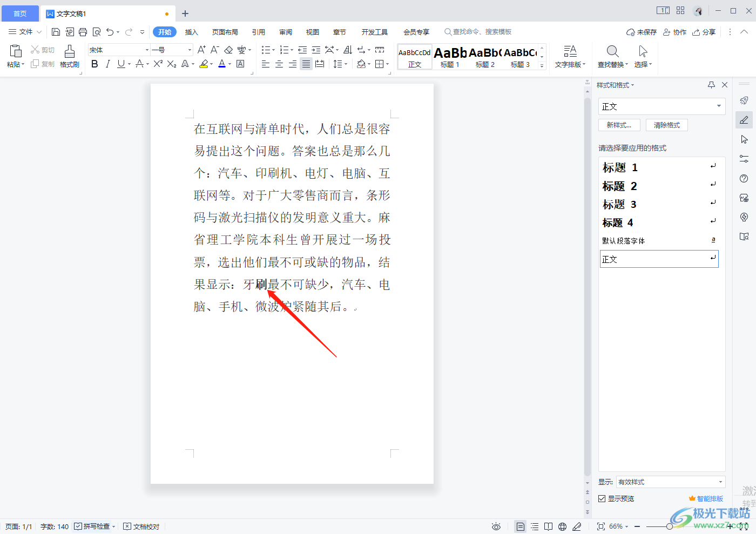The width and height of the screenshot is (756, 534).
Task: Expand the quick access toolbar customize arrow
Action: point(142,32)
